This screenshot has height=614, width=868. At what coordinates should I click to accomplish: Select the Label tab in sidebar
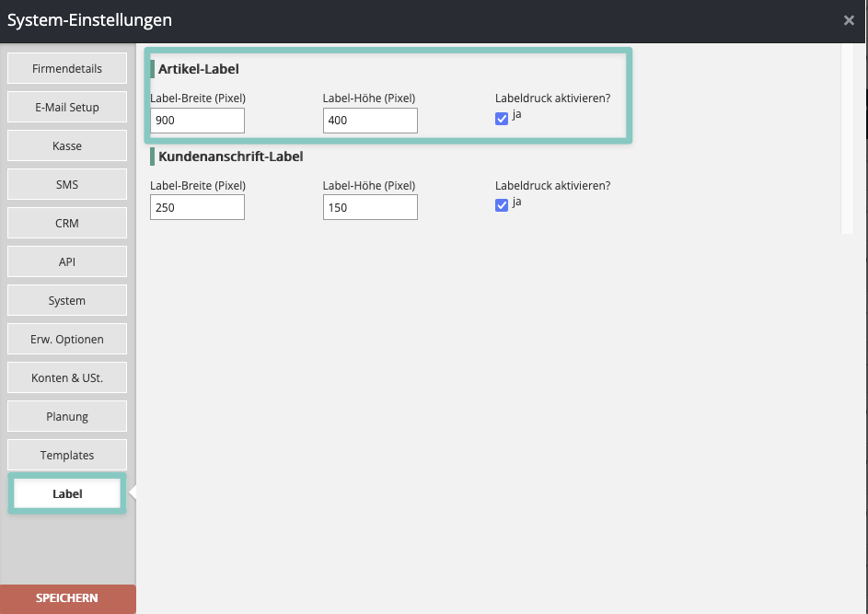(x=67, y=494)
